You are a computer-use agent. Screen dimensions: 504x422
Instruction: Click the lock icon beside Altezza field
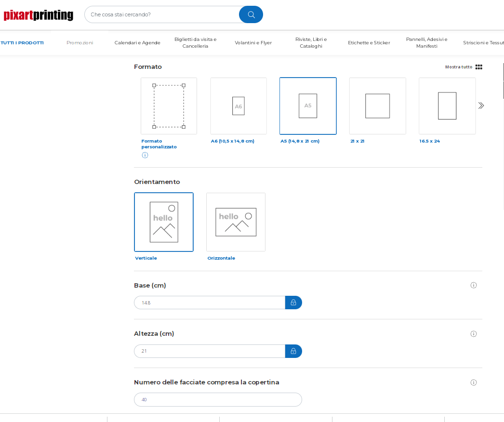(293, 351)
